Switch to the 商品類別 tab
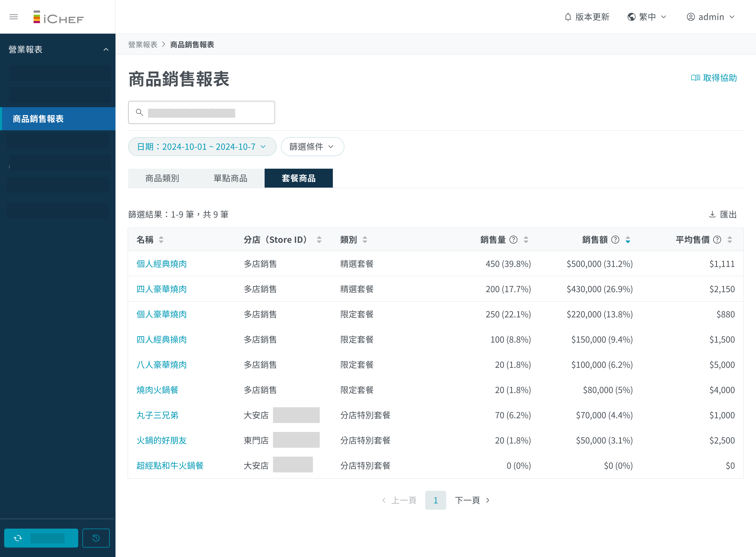 tap(162, 178)
